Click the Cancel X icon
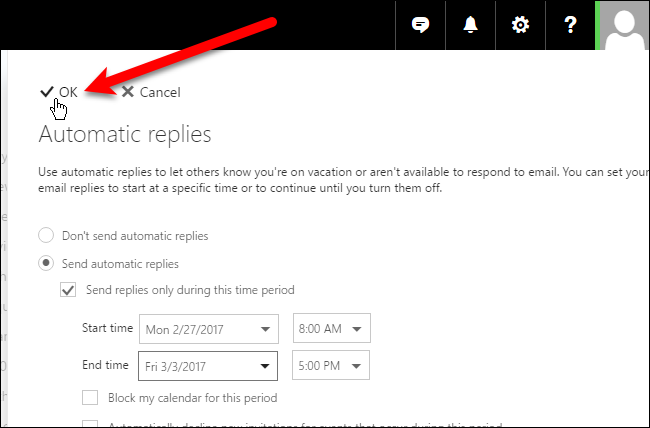Screen dimensions: 650x428 (128, 92)
